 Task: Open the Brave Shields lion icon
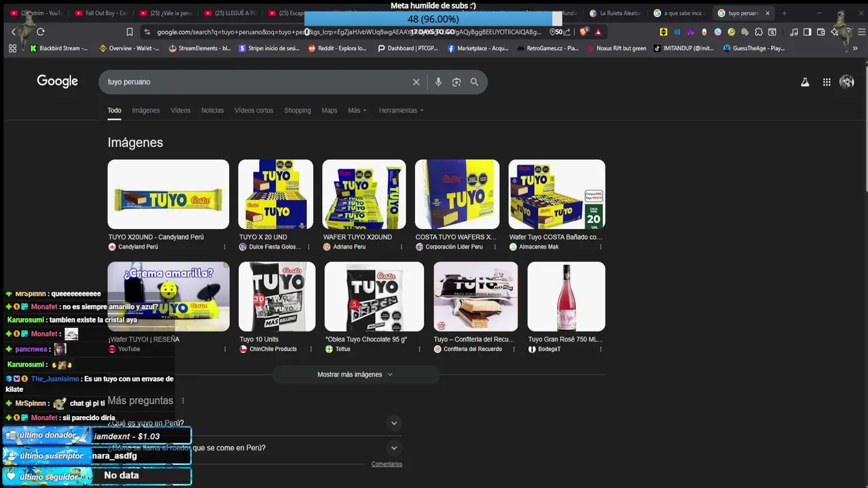[x=583, y=32]
